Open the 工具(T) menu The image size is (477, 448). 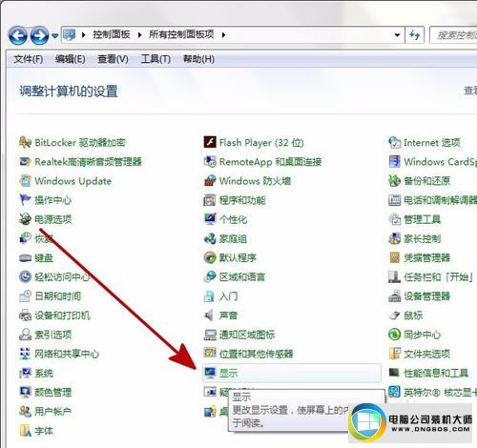[156, 59]
